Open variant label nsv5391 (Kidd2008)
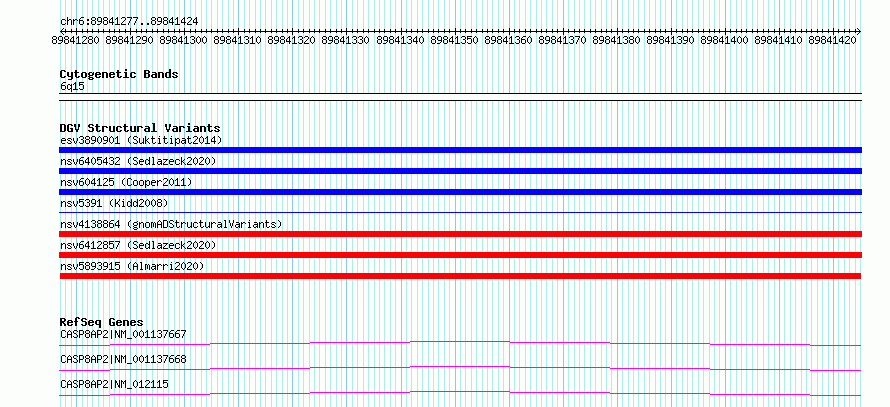 114,203
